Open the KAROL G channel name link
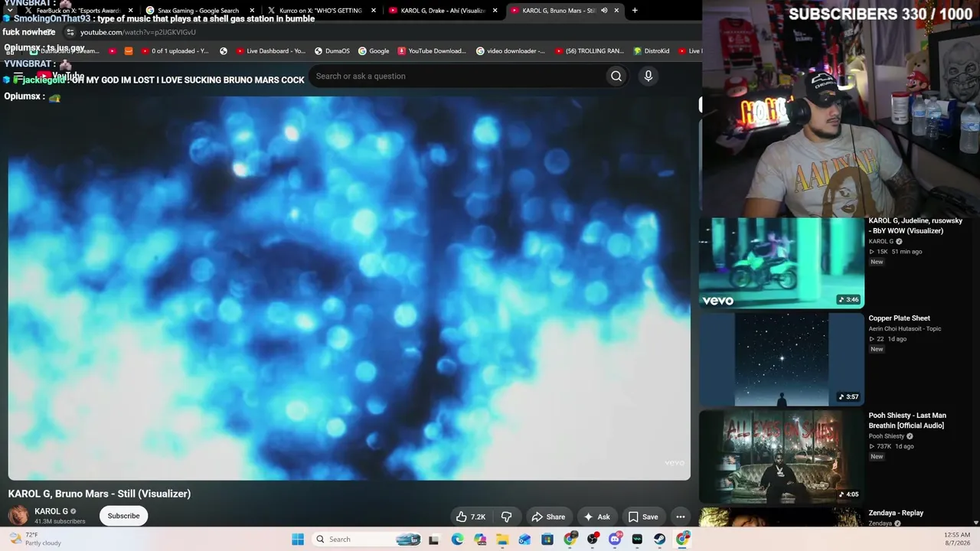 point(51,511)
